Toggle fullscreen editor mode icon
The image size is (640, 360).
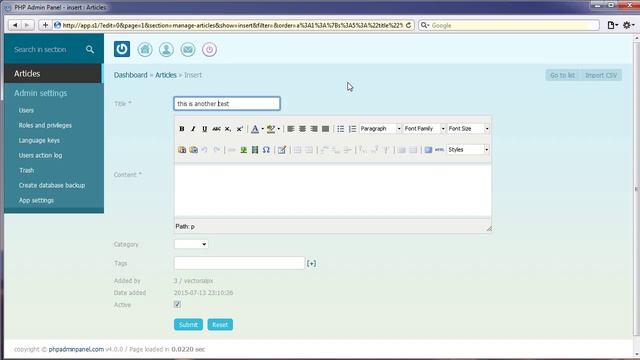pos(428,150)
